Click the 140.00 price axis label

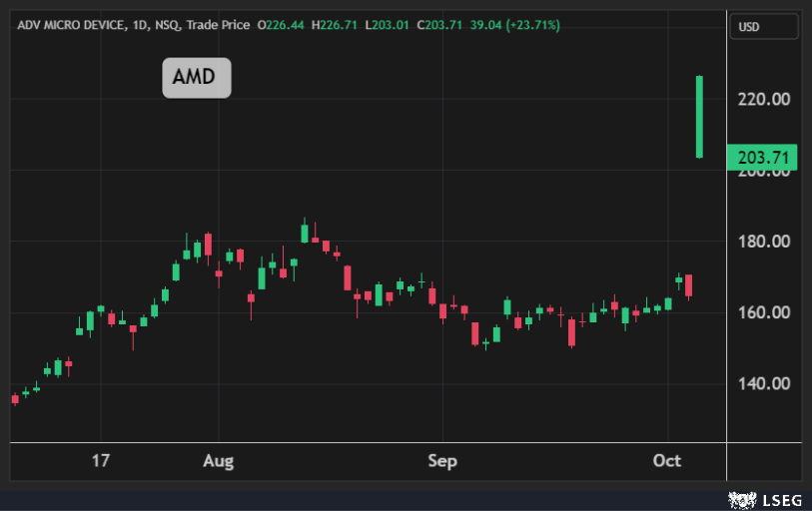[763, 383]
